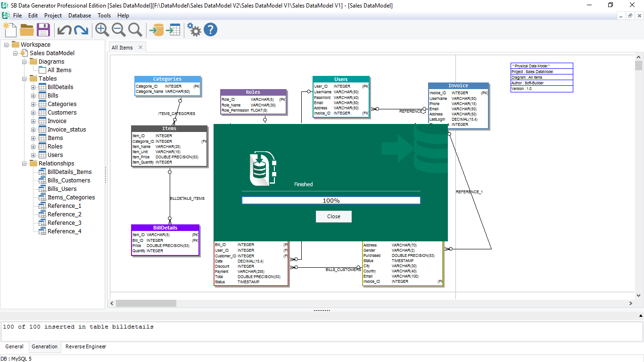Undo the last action
644x362 pixels.
[x=64, y=30]
